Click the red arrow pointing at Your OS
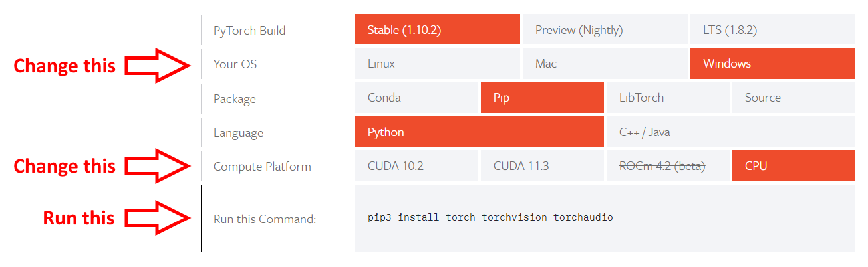The image size is (868, 267). click(x=158, y=65)
